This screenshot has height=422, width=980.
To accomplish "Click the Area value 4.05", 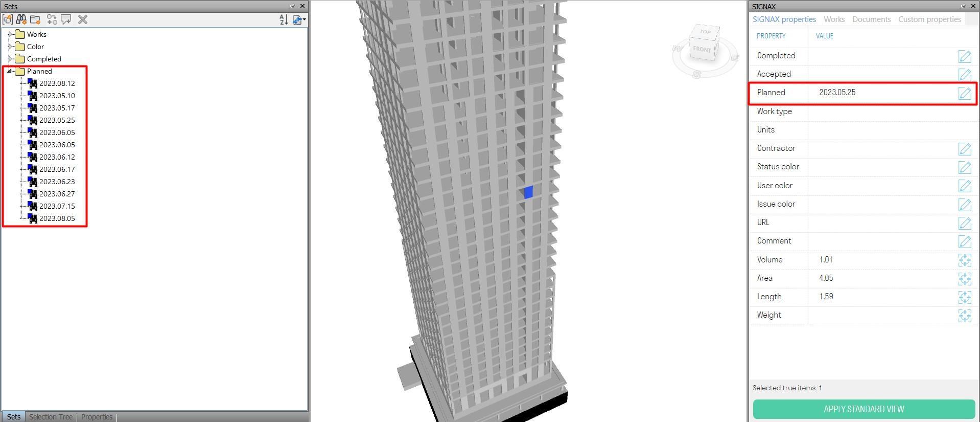I will [x=826, y=278].
